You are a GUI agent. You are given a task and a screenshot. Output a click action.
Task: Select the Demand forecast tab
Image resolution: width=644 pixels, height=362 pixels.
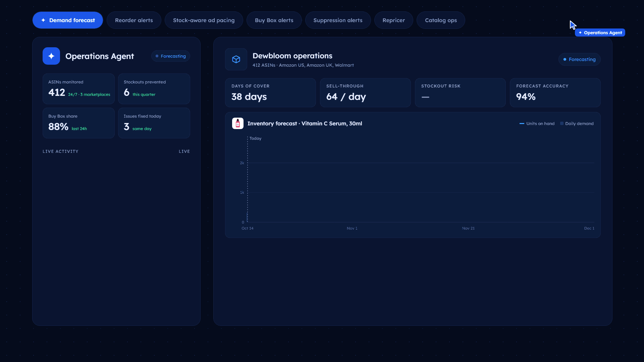67,20
